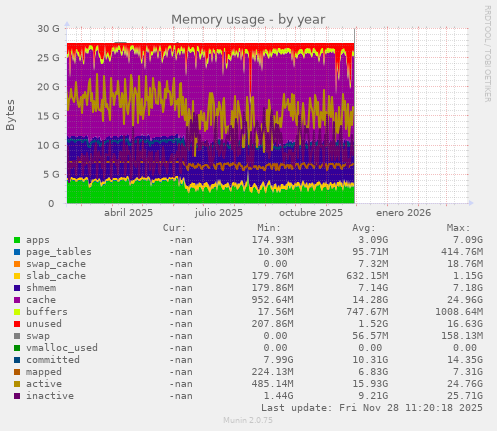Click the olive active legend swatch
This screenshot has height=431, width=497.
tap(17, 384)
